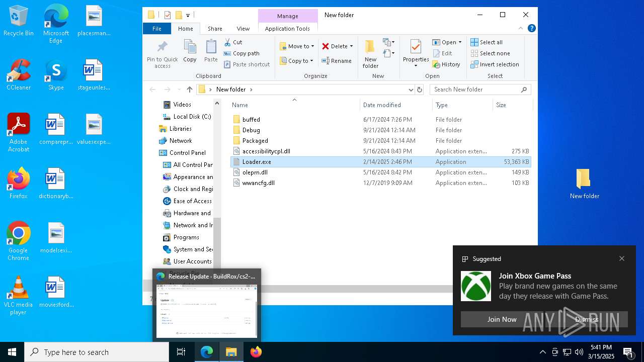The height and width of the screenshot is (362, 644).
Task: Open the Customize Quick Access Toolbar dropdown
Action: point(188,16)
